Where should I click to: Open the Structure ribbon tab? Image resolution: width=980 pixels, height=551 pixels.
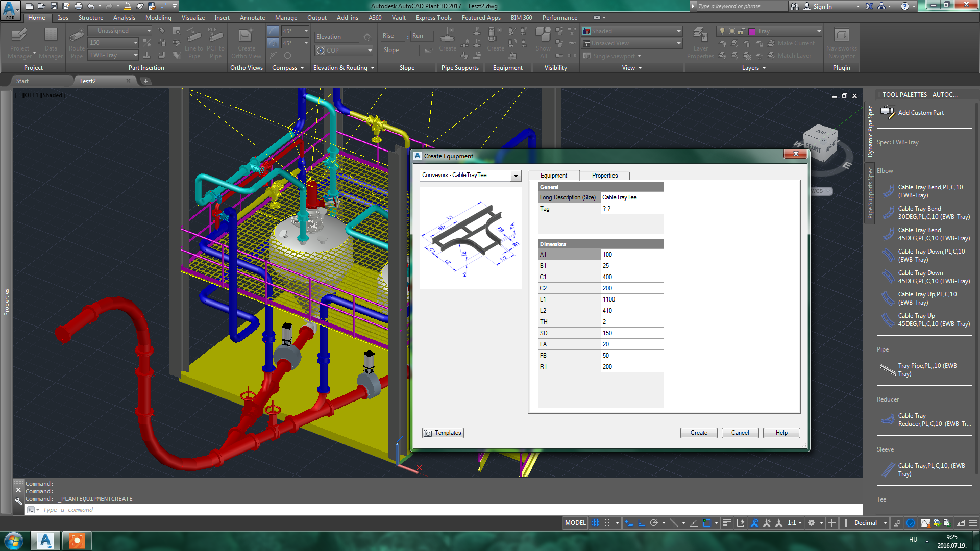pos(90,18)
